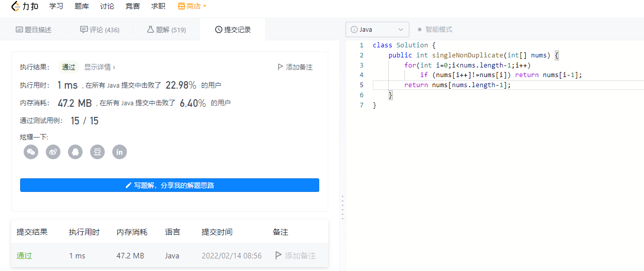The height and width of the screenshot is (271, 644).
Task: Click line number 1 in editor gutter
Action: point(361,45)
